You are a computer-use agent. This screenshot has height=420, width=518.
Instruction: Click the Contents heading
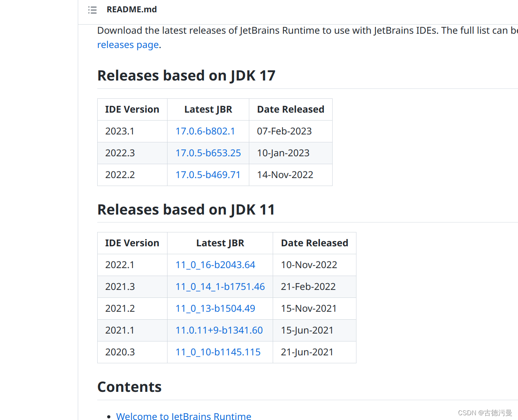129,387
